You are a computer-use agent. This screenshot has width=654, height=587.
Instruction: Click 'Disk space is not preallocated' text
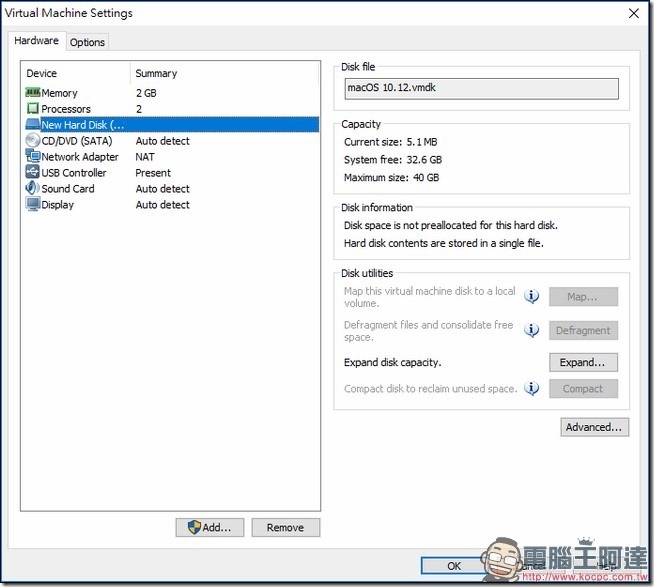450,225
